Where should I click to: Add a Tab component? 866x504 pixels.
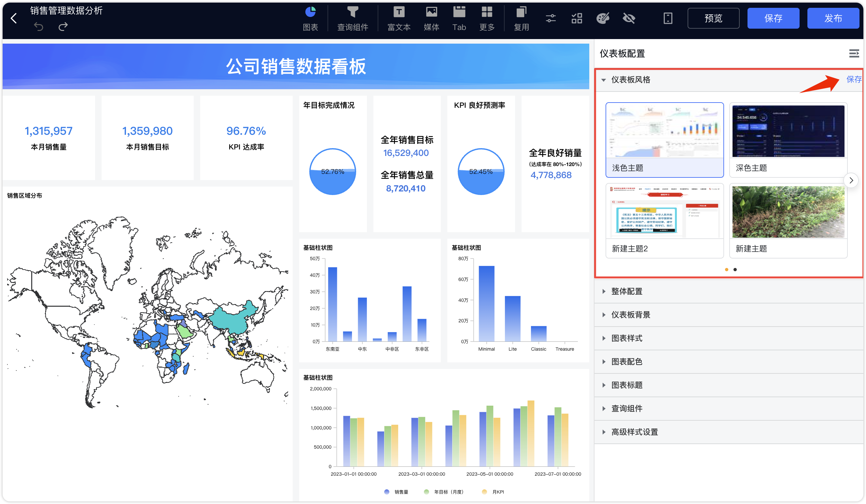tap(459, 19)
